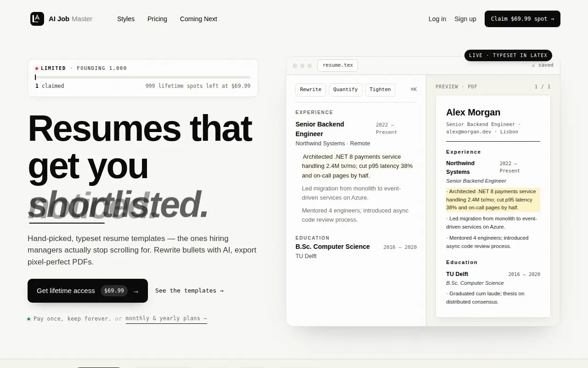
Task: Go to Coming Next page
Action: tap(198, 19)
